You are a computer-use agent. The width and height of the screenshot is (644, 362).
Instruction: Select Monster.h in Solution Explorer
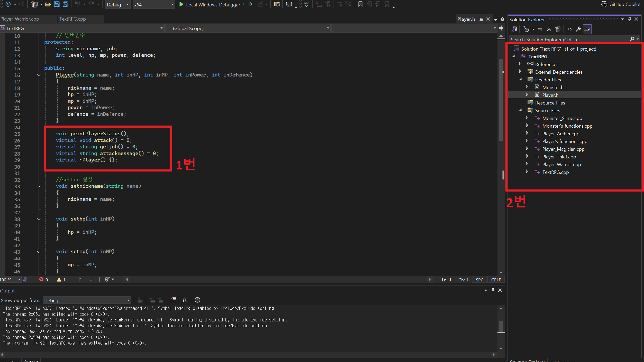[x=553, y=88]
